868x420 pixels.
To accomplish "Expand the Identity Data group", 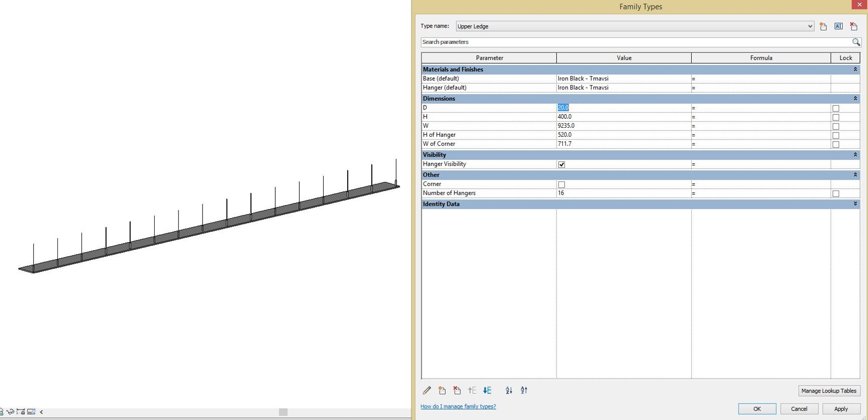I will tap(855, 204).
